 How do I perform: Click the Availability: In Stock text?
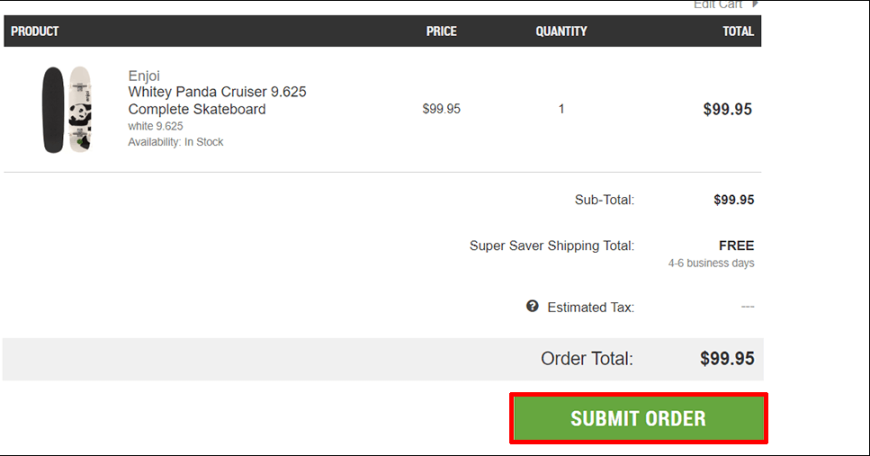(175, 142)
